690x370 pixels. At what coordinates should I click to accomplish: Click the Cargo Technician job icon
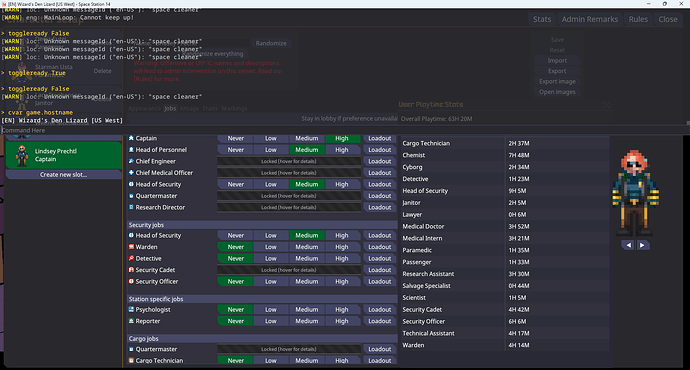point(131,360)
